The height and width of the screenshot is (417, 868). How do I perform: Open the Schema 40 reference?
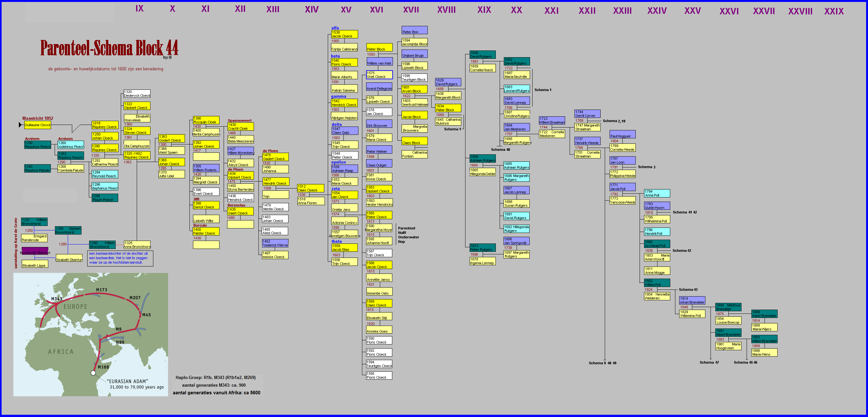500,150
